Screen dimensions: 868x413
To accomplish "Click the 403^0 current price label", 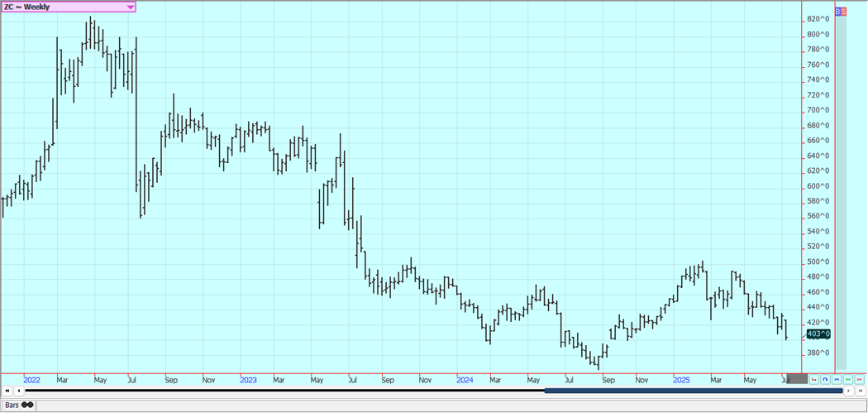I will pos(818,334).
